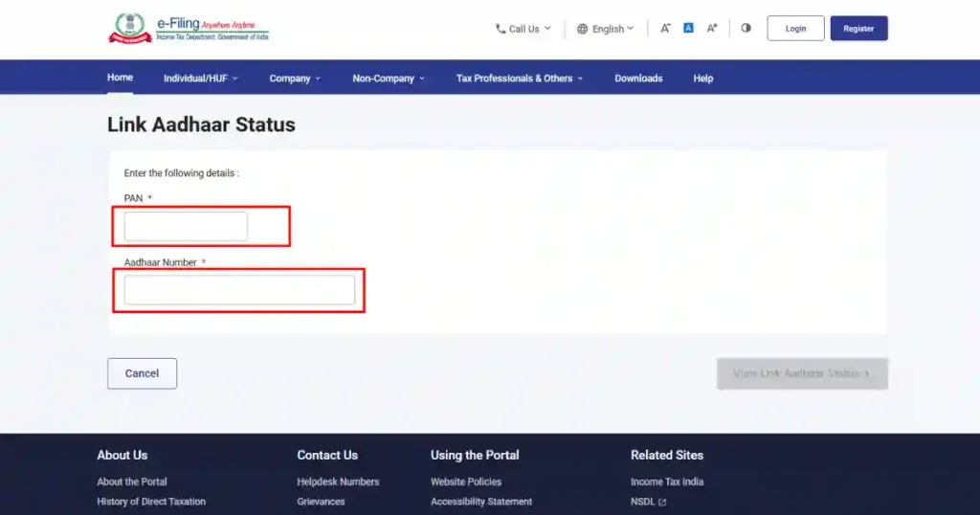Decrease font size with A- icon
Screen dimensions: 980x515
[665, 28]
